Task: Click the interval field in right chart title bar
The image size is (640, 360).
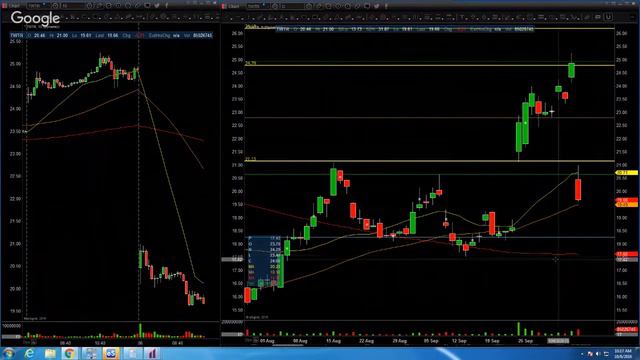Action: [293, 6]
